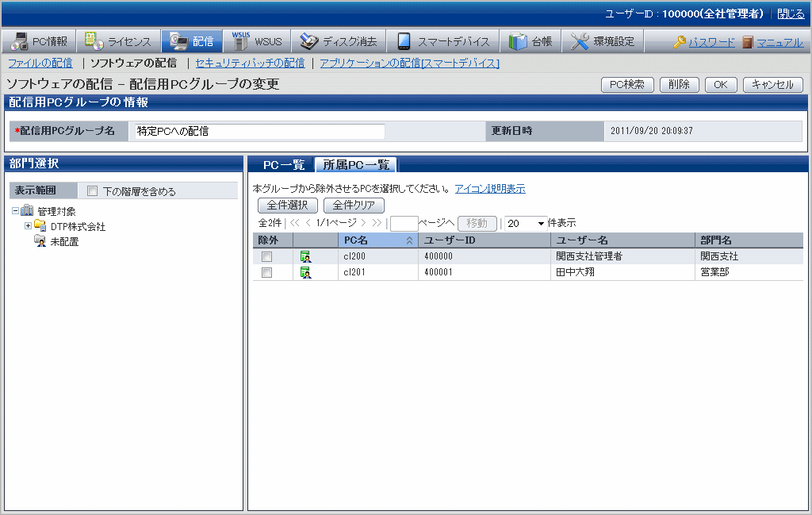This screenshot has width=812, height=515.
Task: Edit the 配信用PCグループ名 field
Action: tap(259, 131)
